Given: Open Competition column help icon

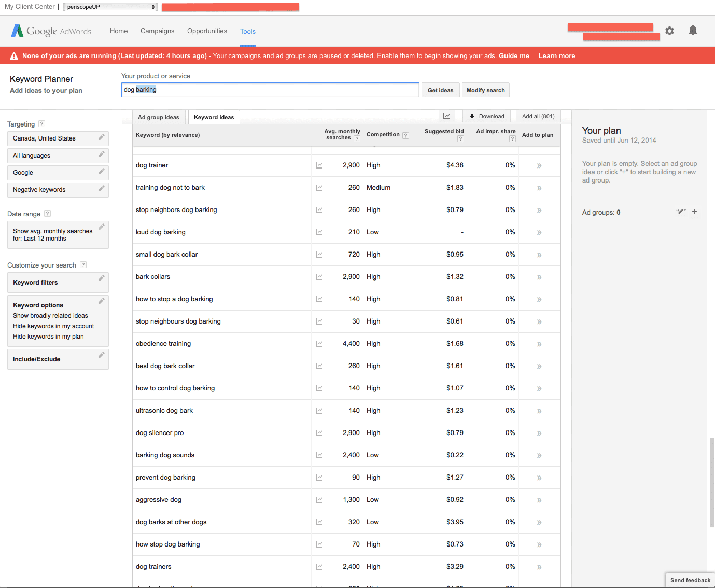Looking at the screenshot, I should (x=406, y=135).
